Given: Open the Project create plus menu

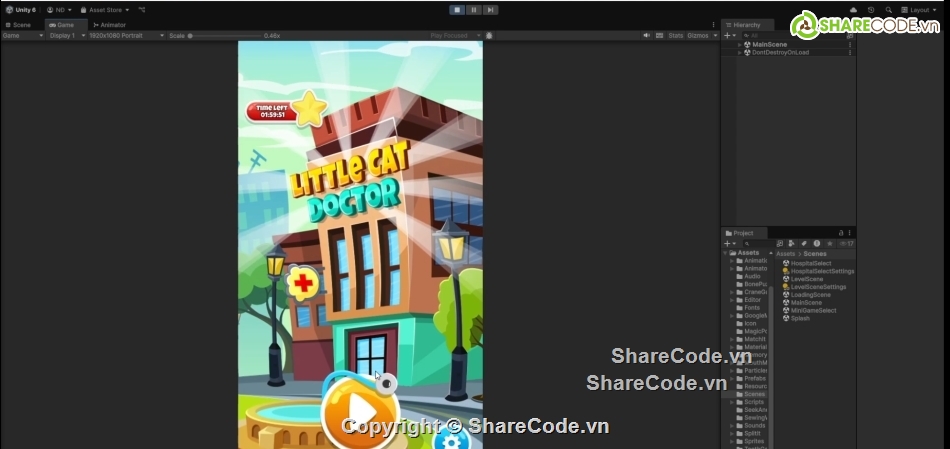Looking at the screenshot, I should pos(729,244).
